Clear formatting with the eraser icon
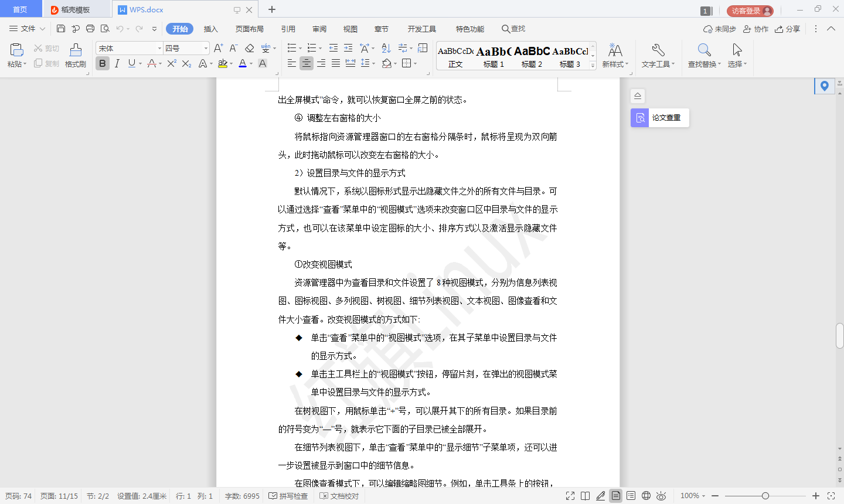This screenshot has height=504, width=844. [x=250, y=48]
